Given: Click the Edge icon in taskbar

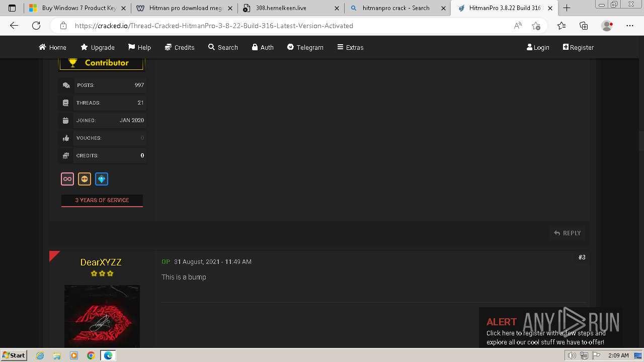Looking at the screenshot, I should (x=108, y=355).
